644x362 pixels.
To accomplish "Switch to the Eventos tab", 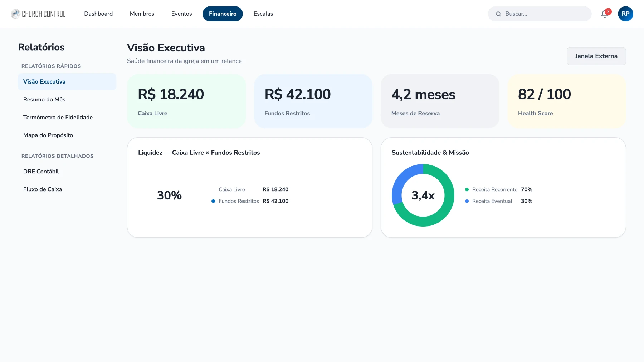I will [181, 14].
